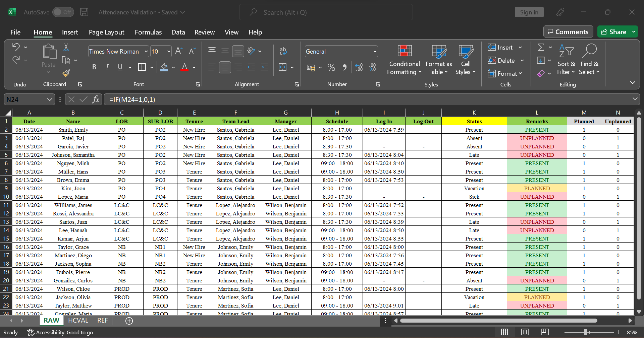Click the AutoSum sigma icon

point(541,48)
